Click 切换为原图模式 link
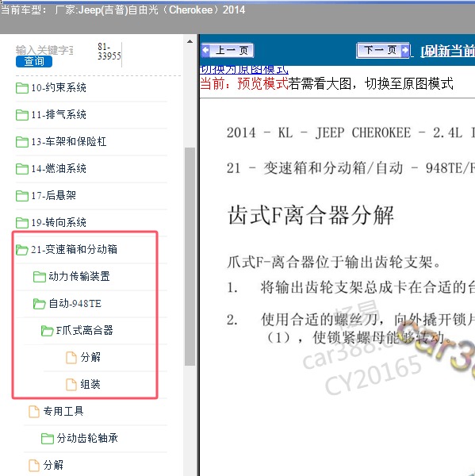Viewport: 475px width, 476px height. pos(244,70)
